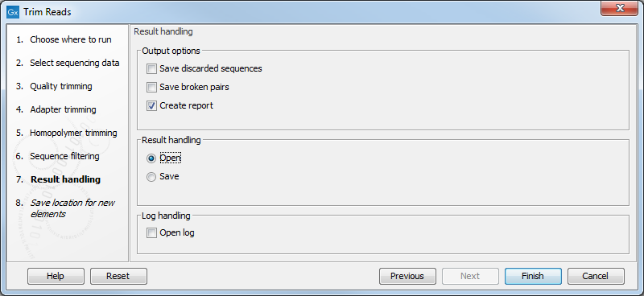Click the Gx application icon in title bar
The image size is (644, 296).
click(x=13, y=12)
